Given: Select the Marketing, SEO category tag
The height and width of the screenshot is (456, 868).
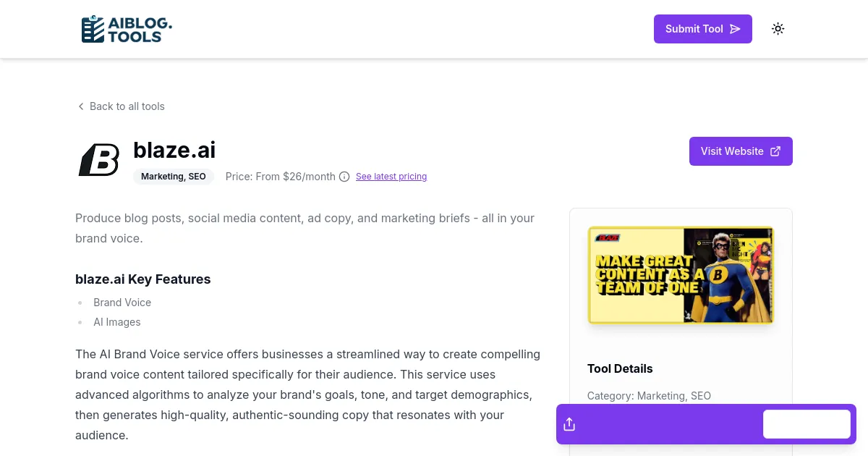Looking at the screenshot, I should pyautogui.click(x=174, y=177).
